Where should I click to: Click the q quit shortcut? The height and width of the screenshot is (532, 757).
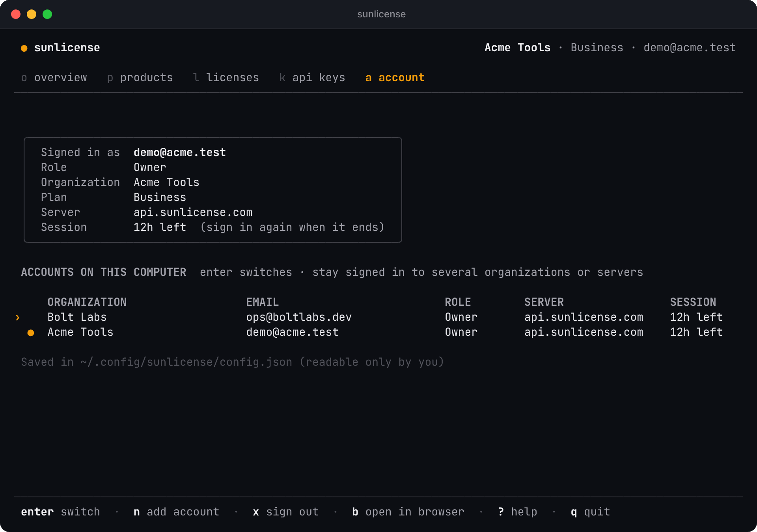[x=590, y=512]
